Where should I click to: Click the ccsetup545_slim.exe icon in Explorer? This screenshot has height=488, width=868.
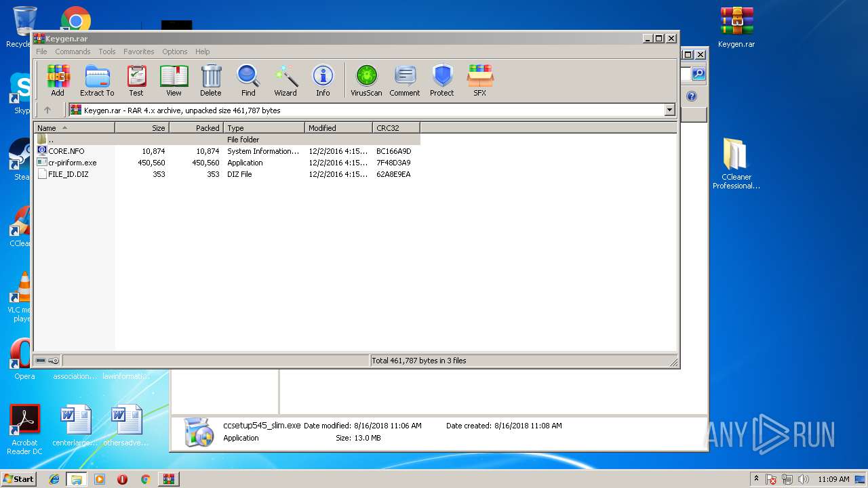click(199, 431)
